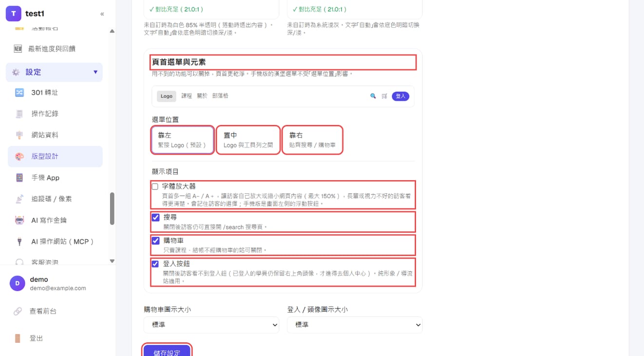Click the gear icon next to 設定

tap(16, 72)
